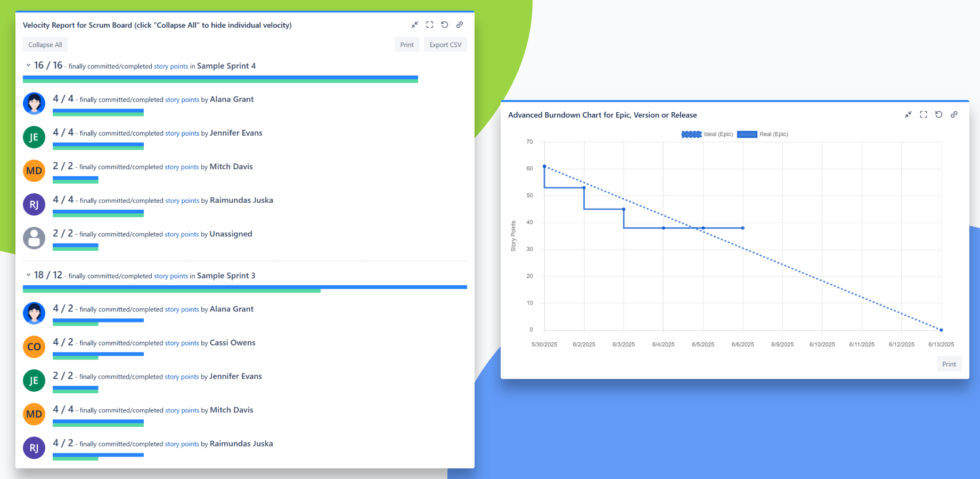This screenshot has width=980, height=479.
Task: Click the Ideal line start point at 5/30/2025
Action: click(544, 166)
